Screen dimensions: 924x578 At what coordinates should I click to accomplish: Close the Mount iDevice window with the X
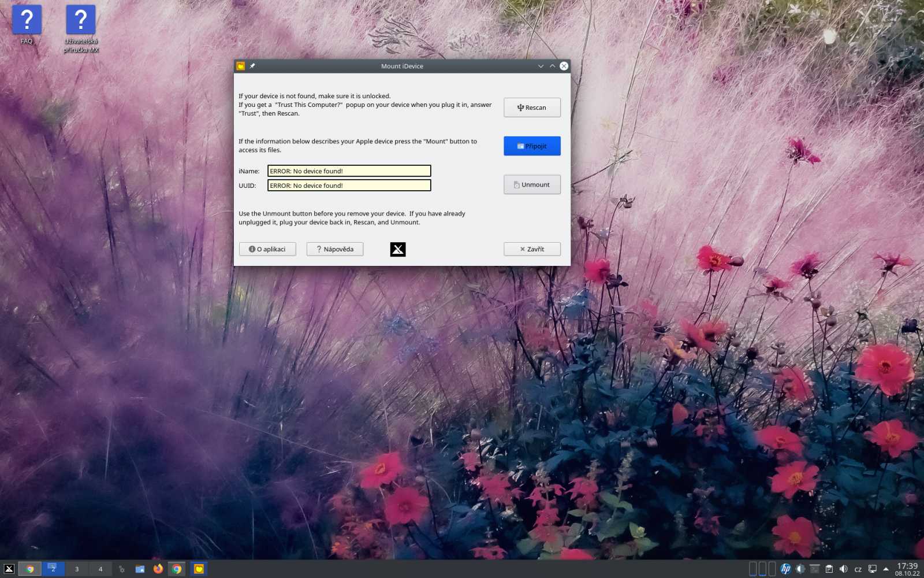pyautogui.click(x=564, y=66)
